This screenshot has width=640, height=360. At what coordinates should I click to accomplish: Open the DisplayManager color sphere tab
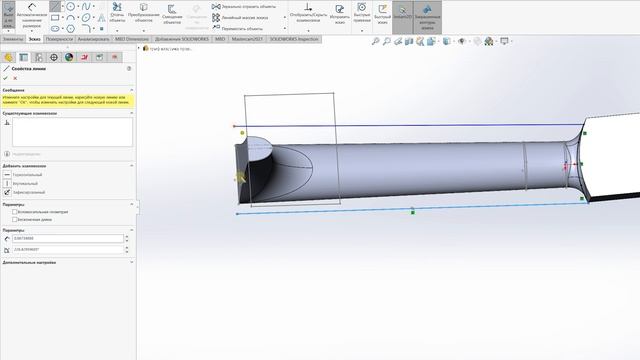69,57
